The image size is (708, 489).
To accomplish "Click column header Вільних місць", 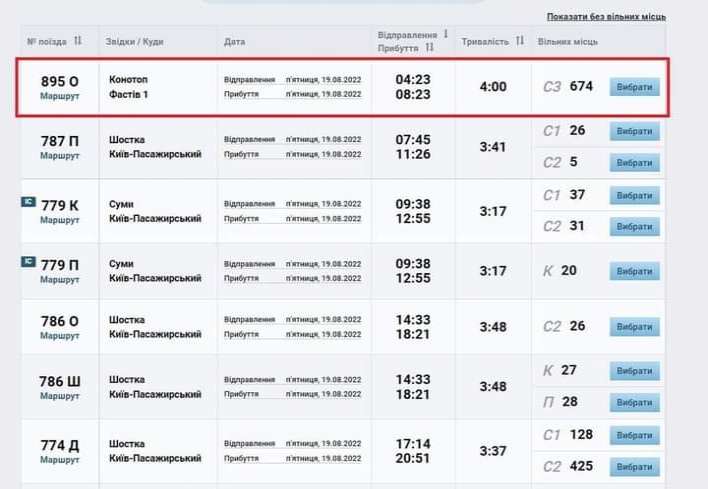I will [568, 42].
